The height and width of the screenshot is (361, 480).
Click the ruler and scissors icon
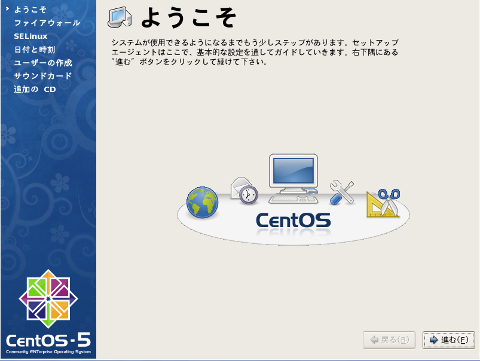(x=383, y=203)
